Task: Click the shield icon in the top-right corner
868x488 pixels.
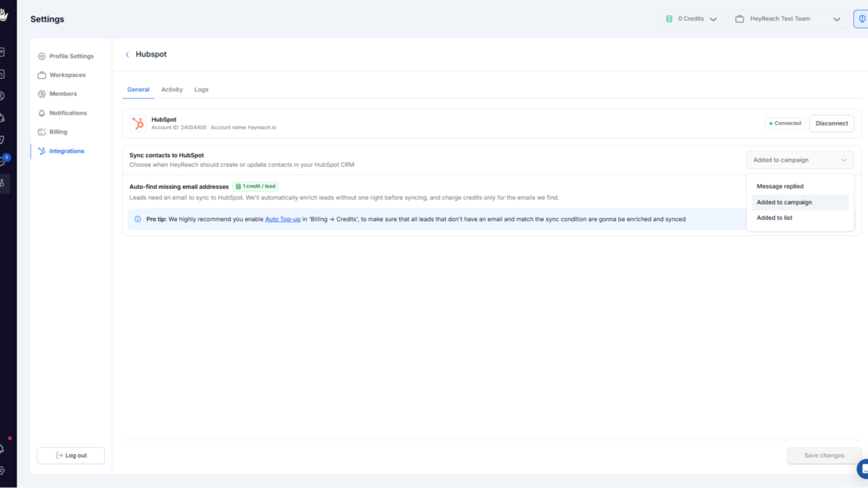Action: tap(862, 19)
